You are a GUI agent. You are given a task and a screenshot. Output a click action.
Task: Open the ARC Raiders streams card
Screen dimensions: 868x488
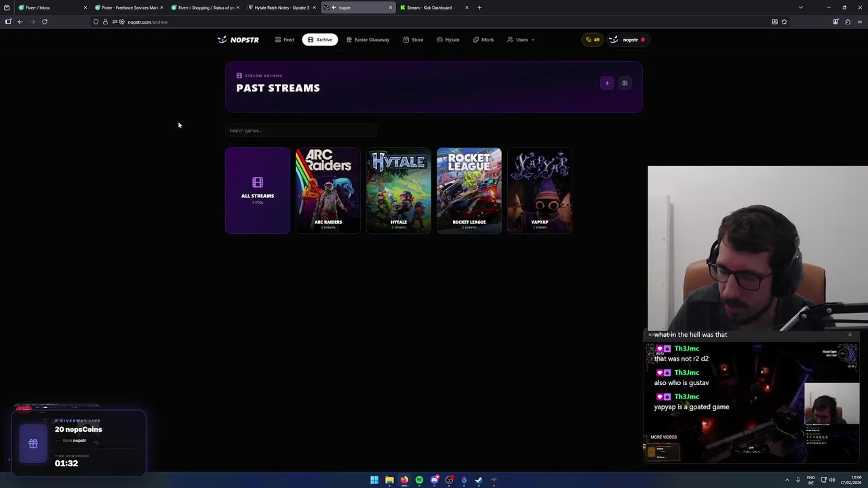[x=328, y=190]
